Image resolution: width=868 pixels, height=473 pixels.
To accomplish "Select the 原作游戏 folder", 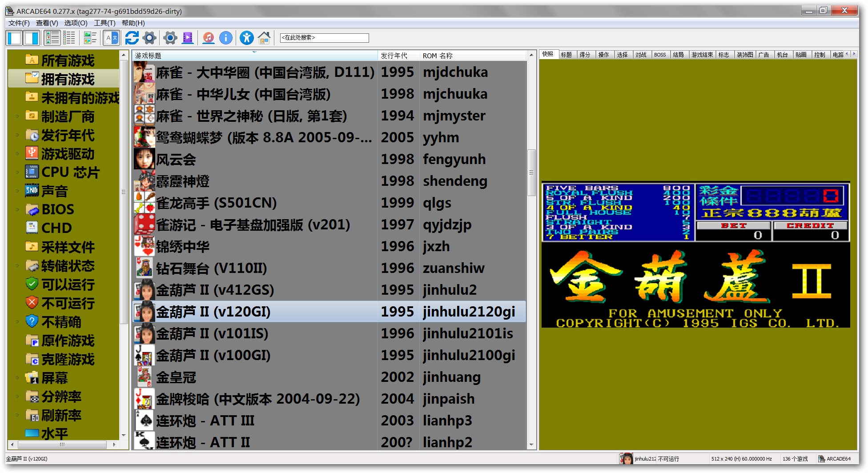I will pyautogui.click(x=68, y=341).
